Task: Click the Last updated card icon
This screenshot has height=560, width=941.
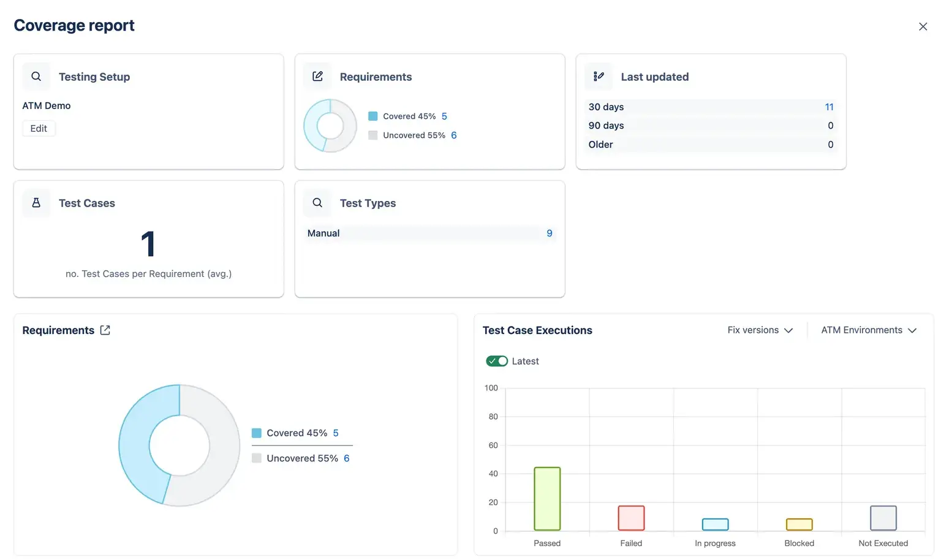Action: pos(599,77)
